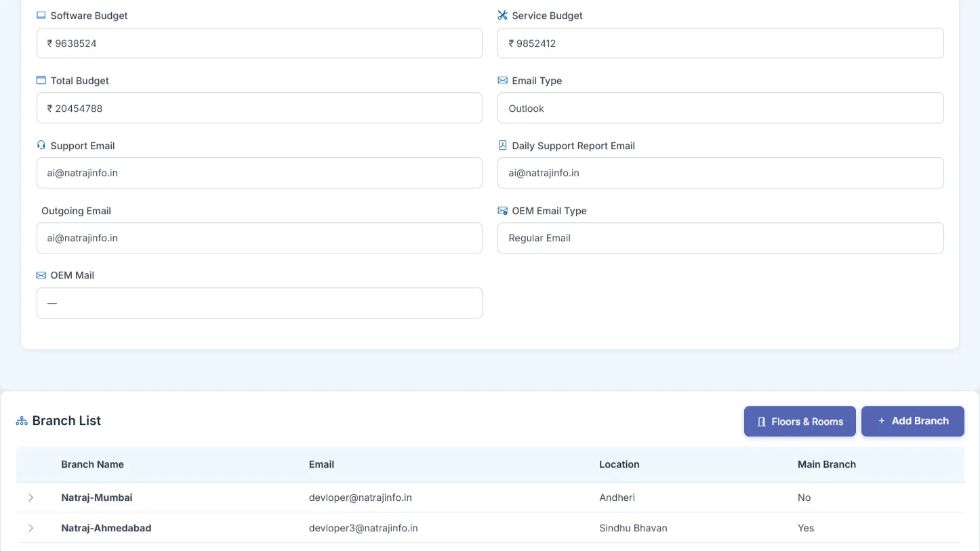Select the Natraj-Mumbai branch name
Image resolution: width=980 pixels, height=551 pixels.
coord(97,497)
